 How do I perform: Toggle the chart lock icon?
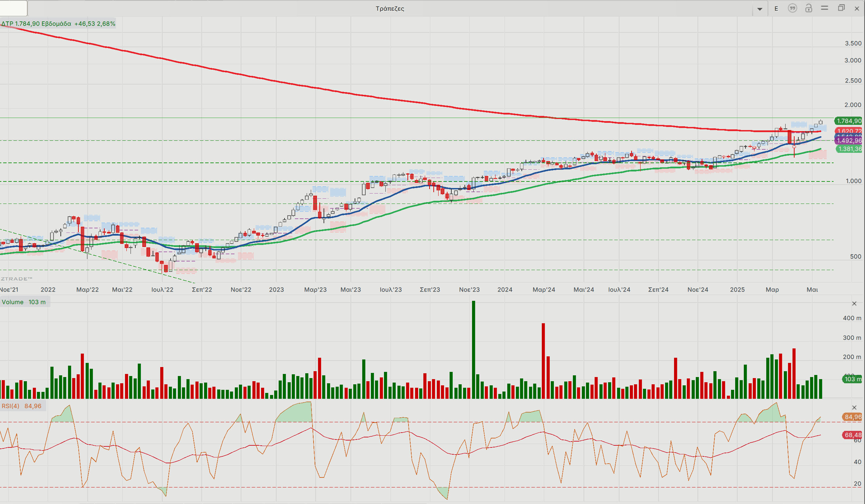(809, 8)
